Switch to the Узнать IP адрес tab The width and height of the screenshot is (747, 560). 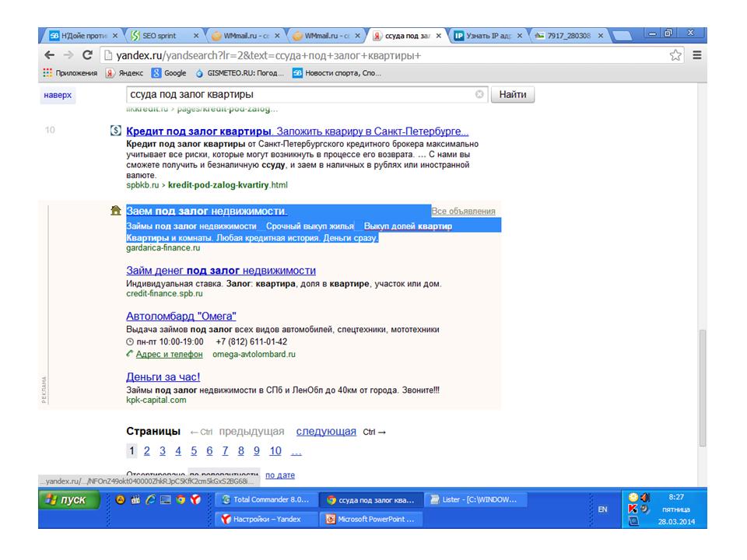[487, 36]
